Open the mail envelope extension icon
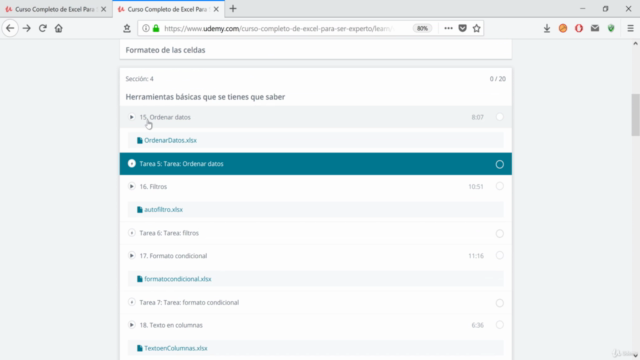The image size is (640, 360). point(595,28)
